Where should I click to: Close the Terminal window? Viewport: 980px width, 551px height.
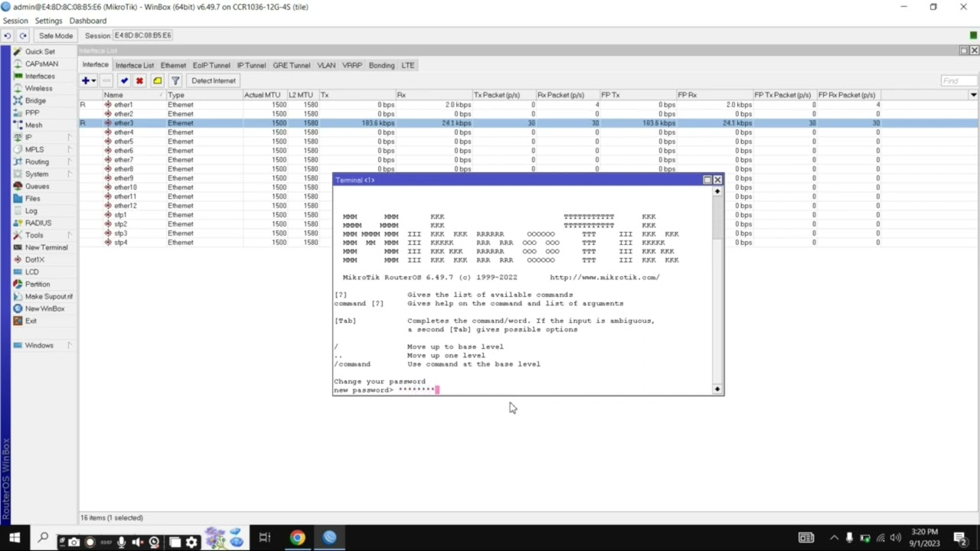[x=717, y=180]
